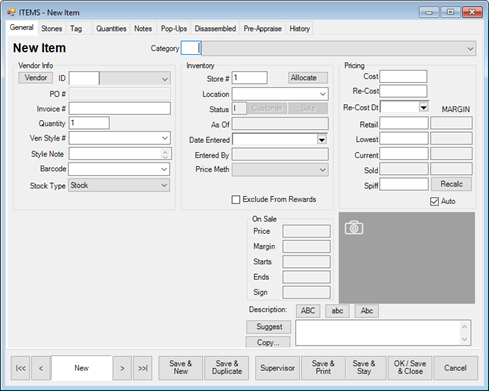The image size is (489, 391).
Task: Click the Suggest description button
Action: point(269,327)
